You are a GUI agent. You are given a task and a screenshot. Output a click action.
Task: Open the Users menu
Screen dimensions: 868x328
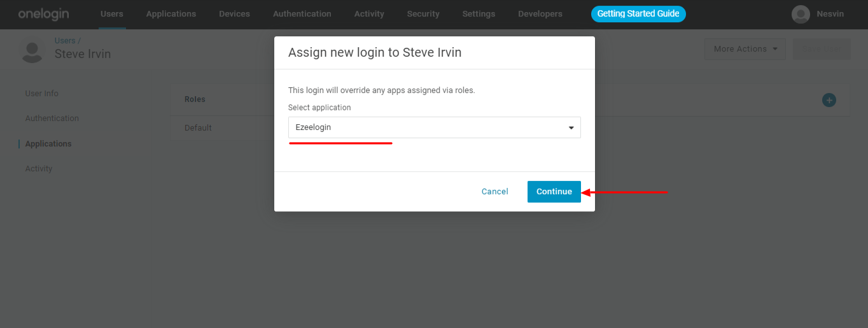coord(112,14)
